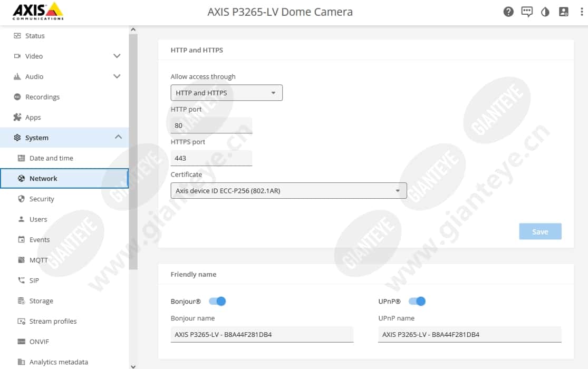Click the Save button
588x369 pixels.
(540, 232)
